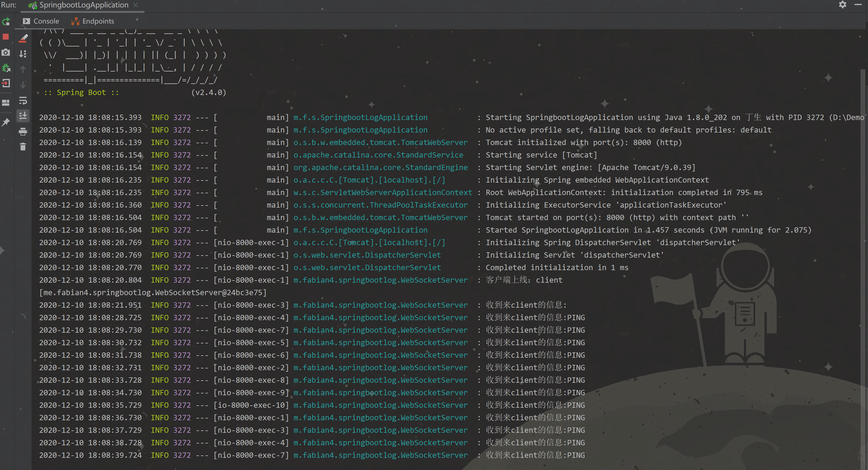Screen dimensions: 868x470
Task: Dump threads using the camera icon
Action: point(6,52)
